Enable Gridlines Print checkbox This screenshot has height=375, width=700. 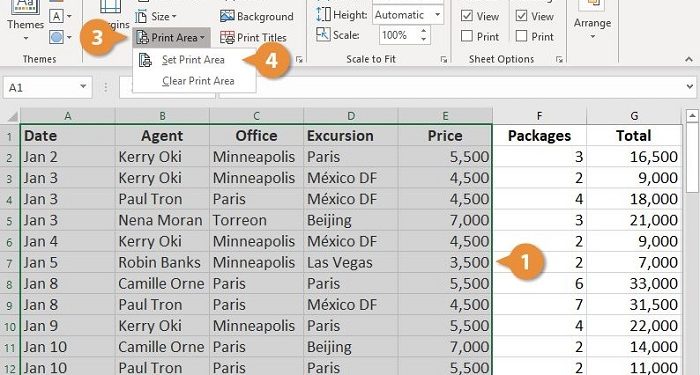[x=467, y=36]
